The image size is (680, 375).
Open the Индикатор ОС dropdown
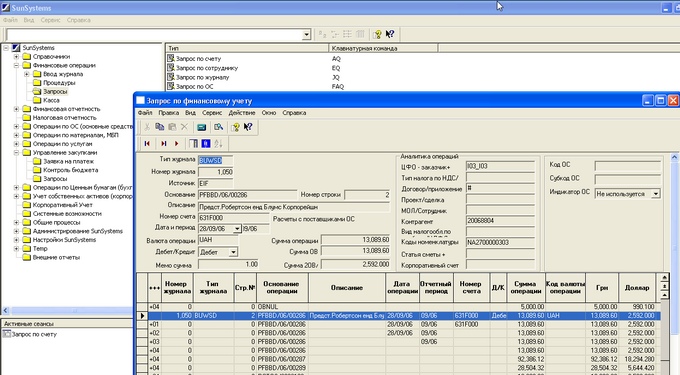[x=656, y=194]
